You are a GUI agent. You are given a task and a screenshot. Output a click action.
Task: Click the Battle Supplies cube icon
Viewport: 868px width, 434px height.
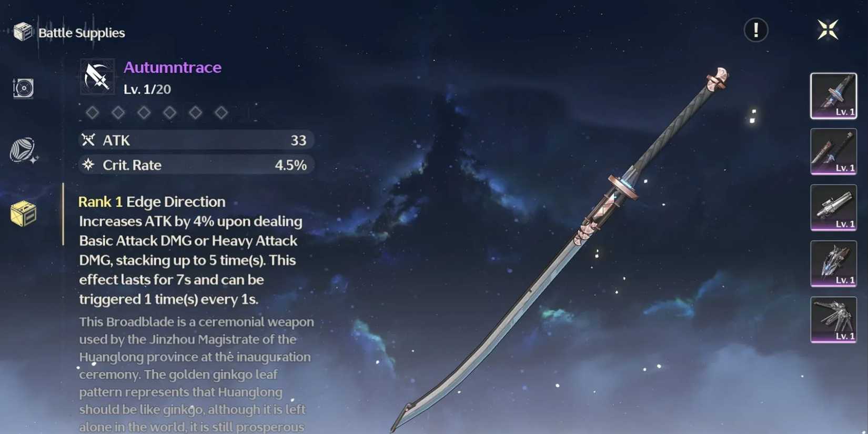tap(23, 32)
